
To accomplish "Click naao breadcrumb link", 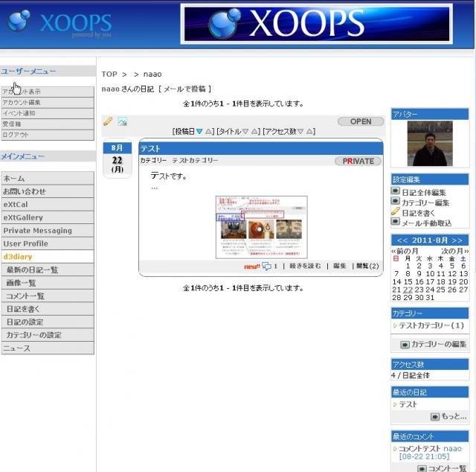I will 152,74.
